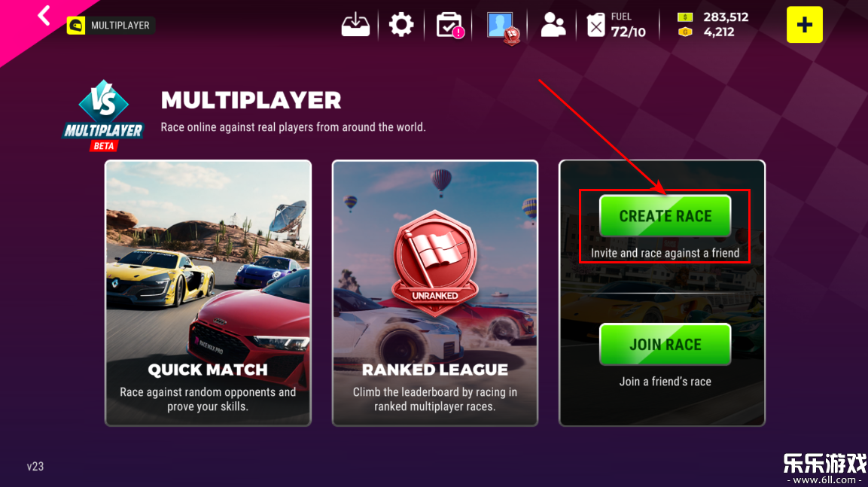Image resolution: width=868 pixels, height=487 pixels.
Task: Open the player profile avatar
Action: pos(503,26)
